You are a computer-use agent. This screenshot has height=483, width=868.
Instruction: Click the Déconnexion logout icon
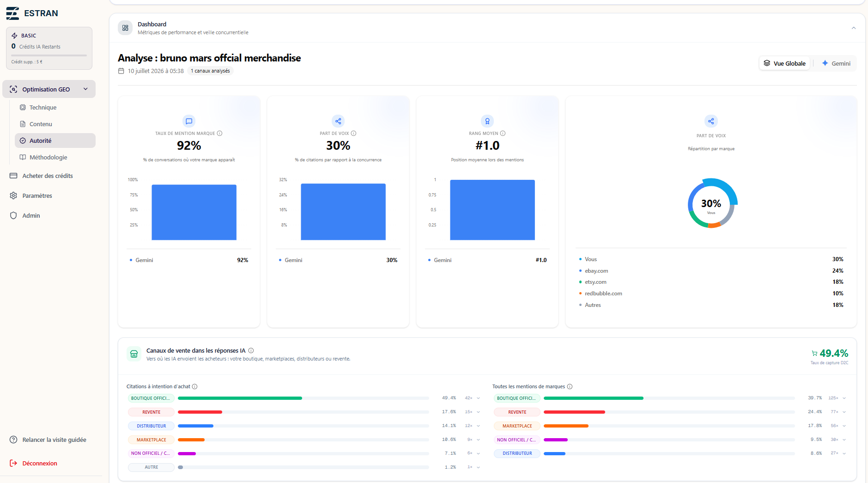(x=13, y=463)
